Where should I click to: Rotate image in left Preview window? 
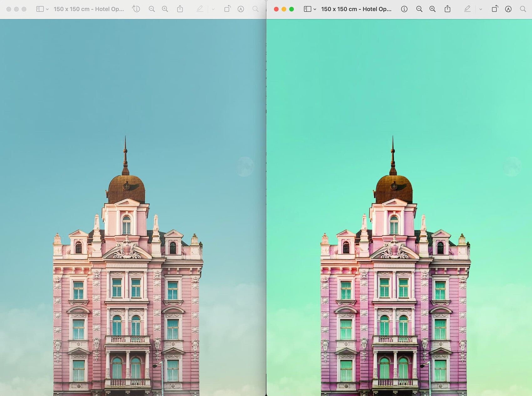coord(227,9)
